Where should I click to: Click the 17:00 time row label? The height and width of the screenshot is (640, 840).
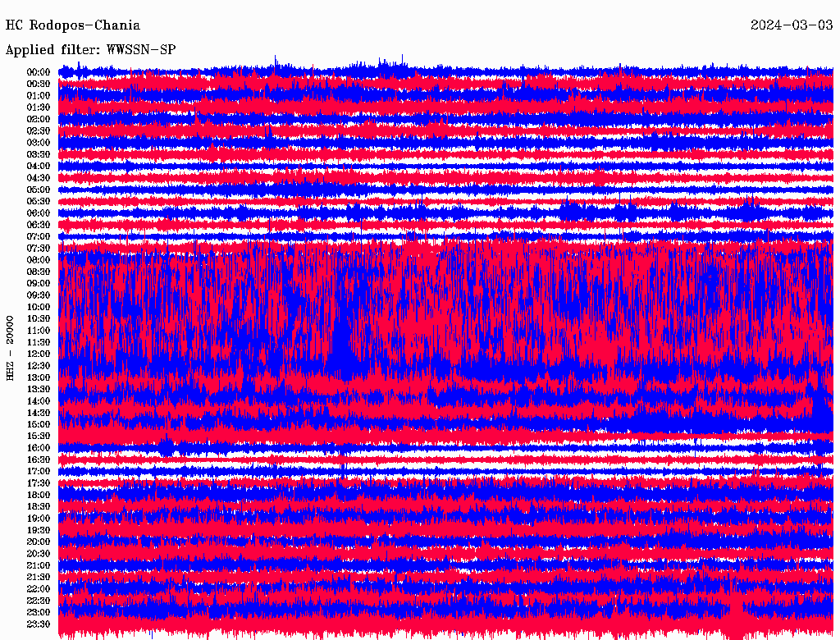point(39,471)
